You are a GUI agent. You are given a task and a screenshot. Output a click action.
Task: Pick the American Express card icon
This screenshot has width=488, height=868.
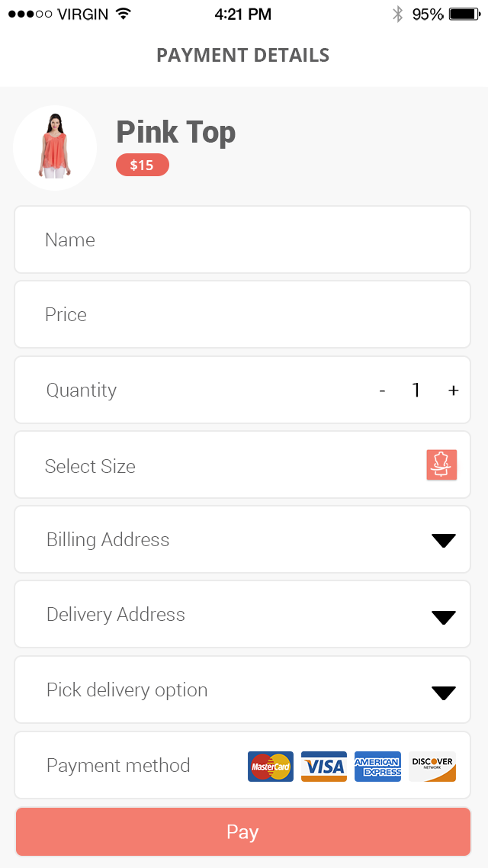tap(377, 767)
